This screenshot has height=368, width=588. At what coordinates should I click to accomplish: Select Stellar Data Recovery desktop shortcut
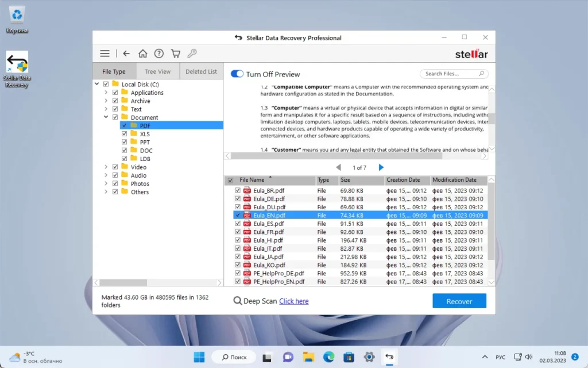point(17,70)
